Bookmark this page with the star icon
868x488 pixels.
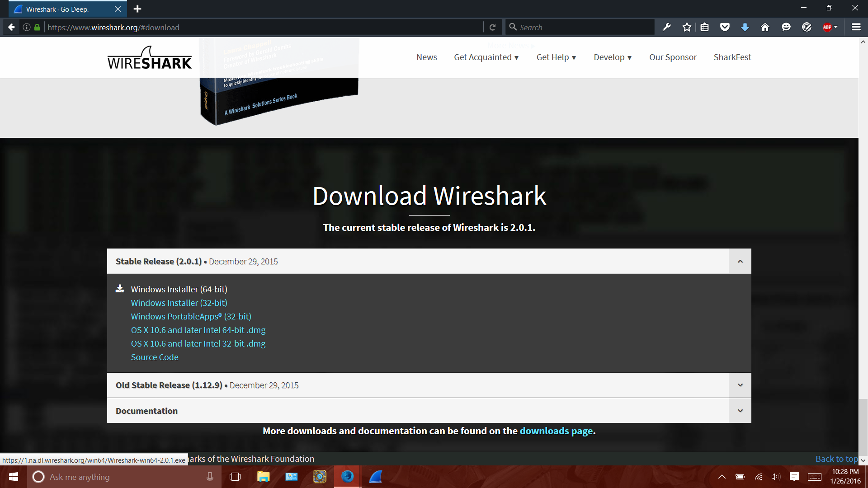pyautogui.click(x=687, y=27)
